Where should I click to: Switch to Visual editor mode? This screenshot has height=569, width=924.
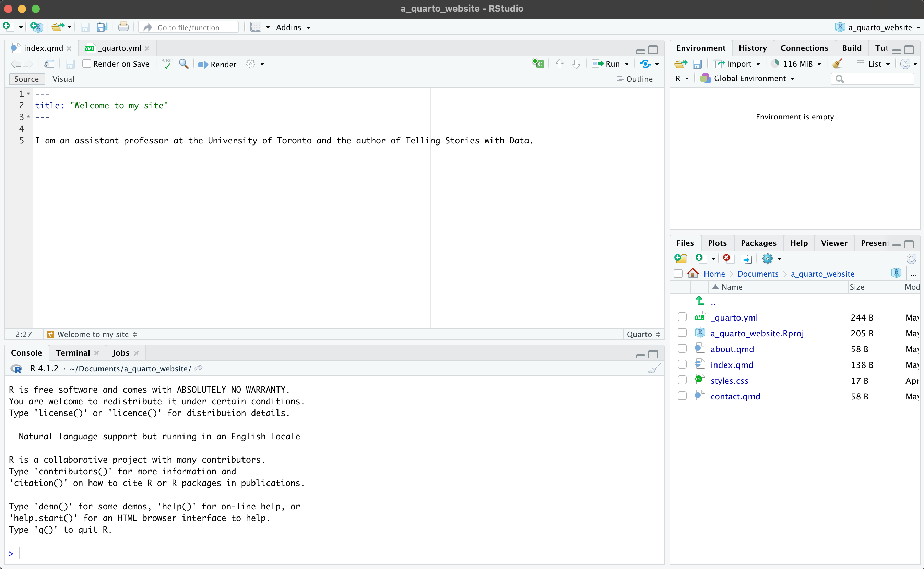click(63, 79)
